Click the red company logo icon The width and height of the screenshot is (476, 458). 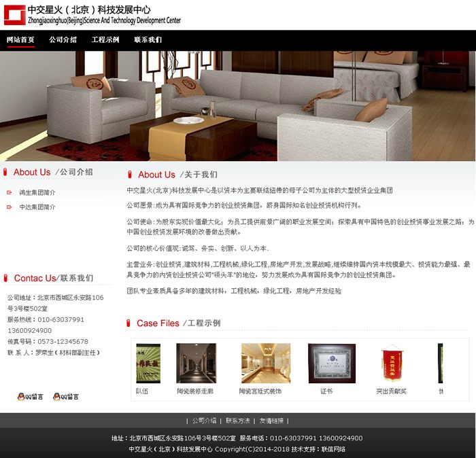[14, 15]
